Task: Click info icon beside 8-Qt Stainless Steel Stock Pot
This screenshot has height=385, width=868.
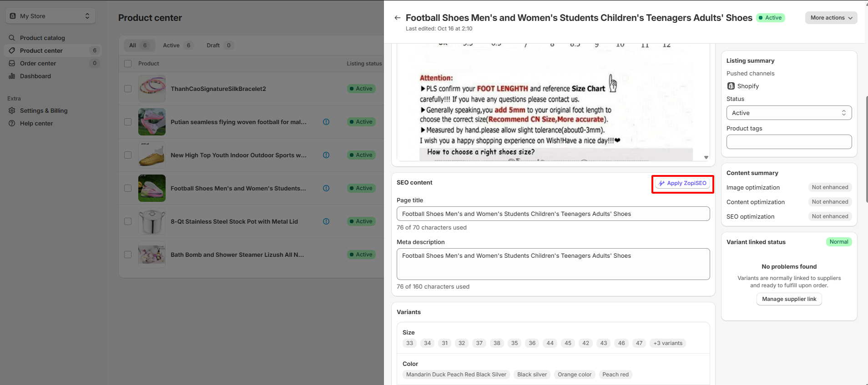Action: click(x=326, y=221)
